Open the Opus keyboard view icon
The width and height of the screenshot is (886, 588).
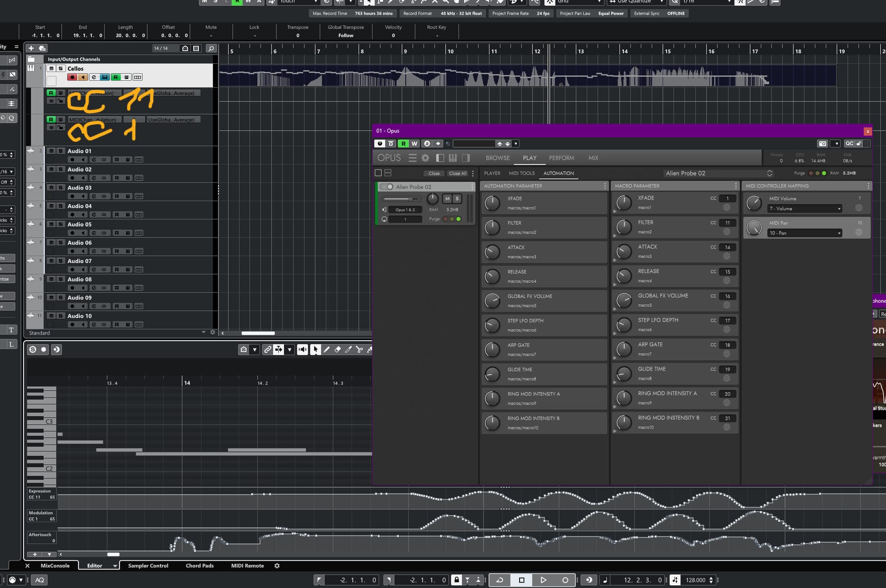(x=453, y=157)
